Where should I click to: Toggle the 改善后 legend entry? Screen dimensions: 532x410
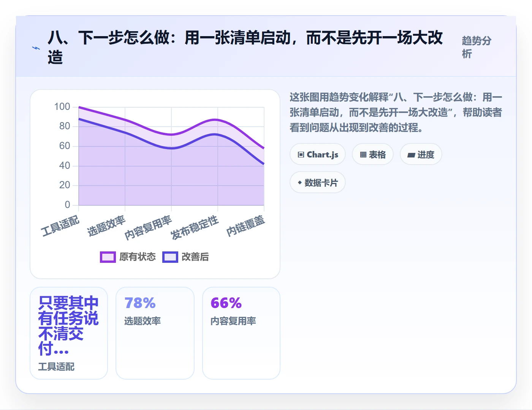pos(186,257)
